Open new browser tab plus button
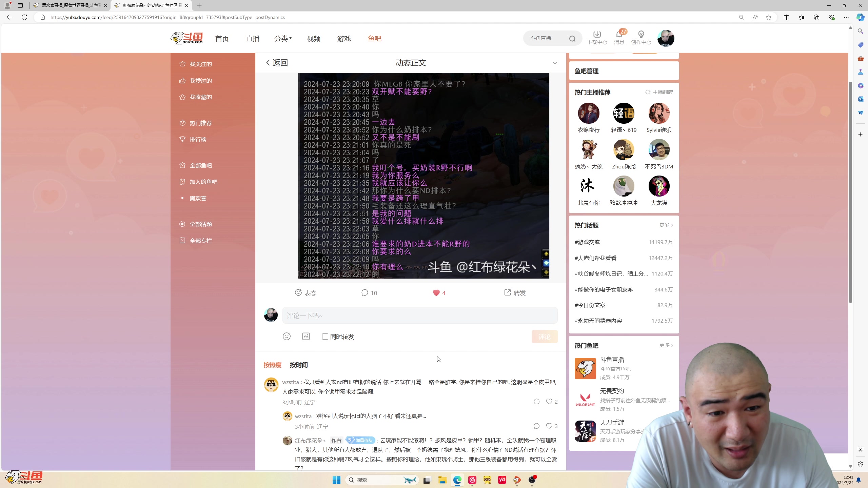868x488 pixels. pos(199,5)
